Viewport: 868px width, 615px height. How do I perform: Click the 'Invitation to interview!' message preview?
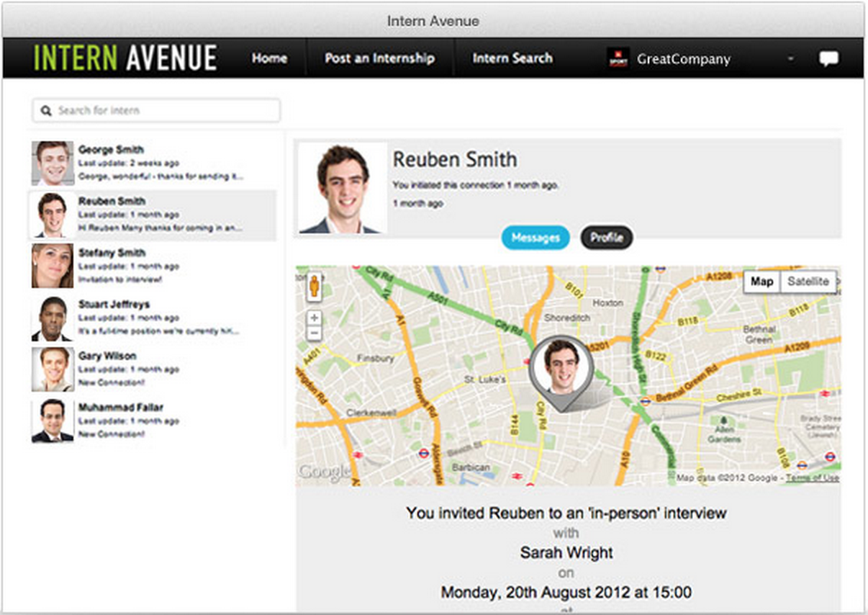(120, 279)
